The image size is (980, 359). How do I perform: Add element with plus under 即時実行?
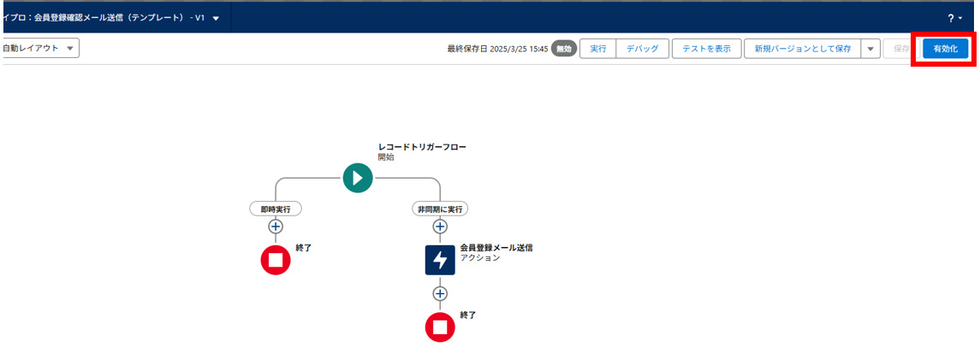click(x=276, y=227)
